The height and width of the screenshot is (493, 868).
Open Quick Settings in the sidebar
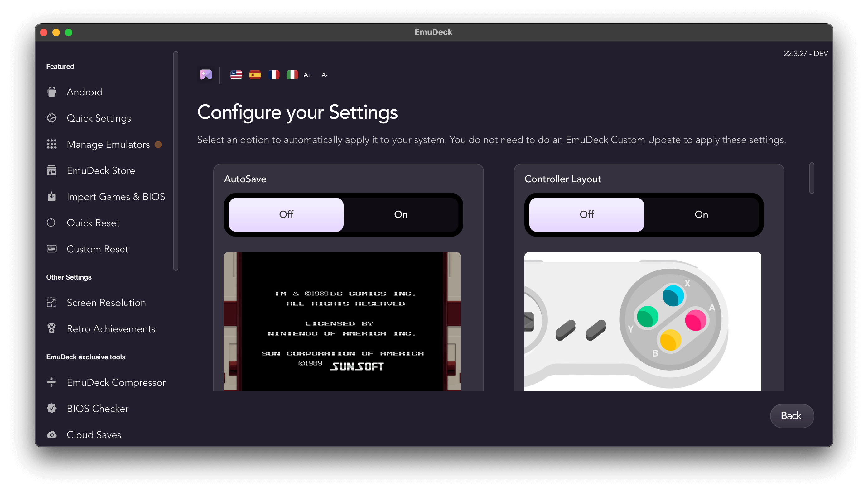(x=99, y=118)
